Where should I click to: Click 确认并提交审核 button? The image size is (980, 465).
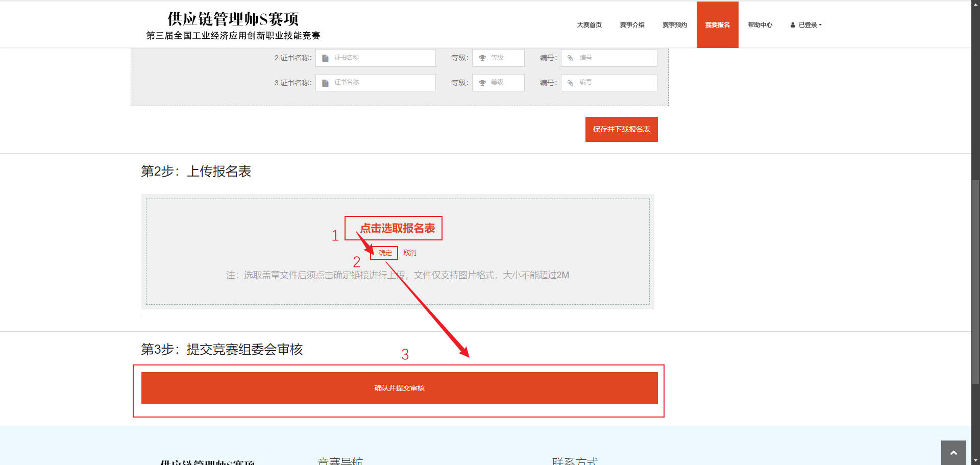400,388
